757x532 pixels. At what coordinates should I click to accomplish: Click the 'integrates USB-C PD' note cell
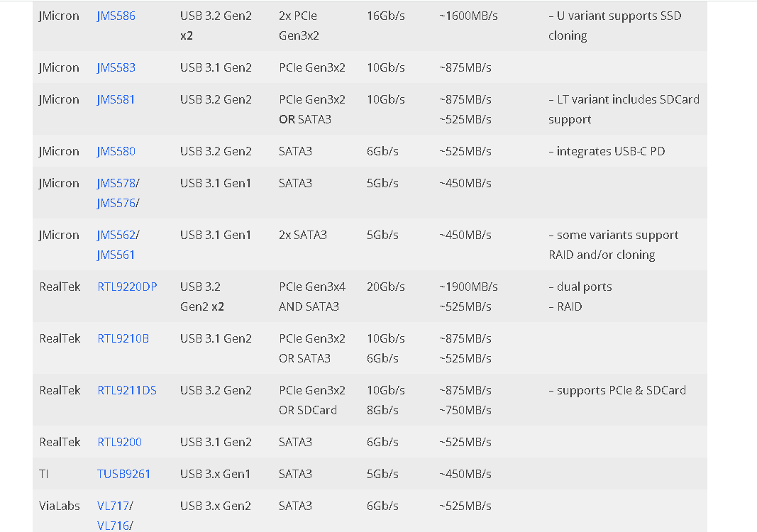tap(607, 151)
